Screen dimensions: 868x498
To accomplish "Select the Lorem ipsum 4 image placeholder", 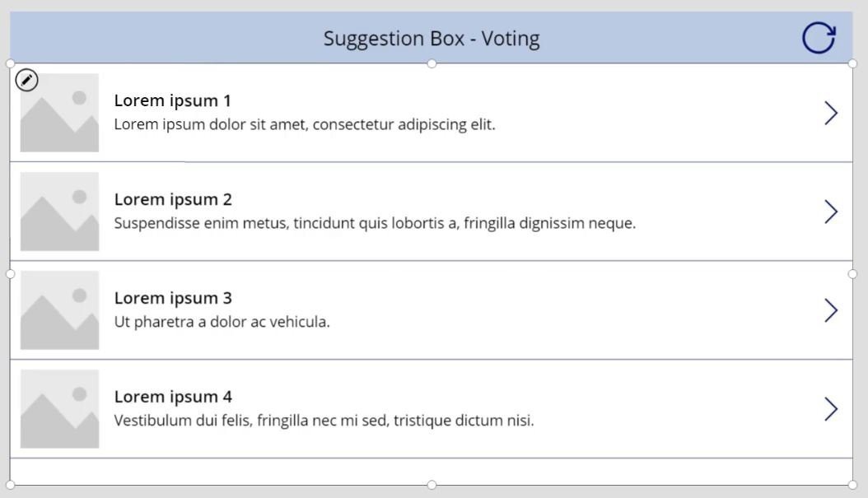I will coord(60,409).
